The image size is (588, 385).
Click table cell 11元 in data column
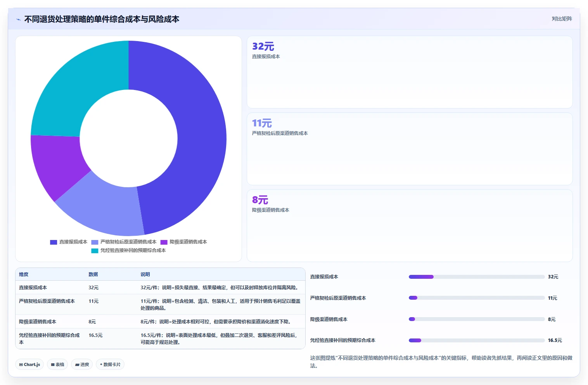(93, 301)
